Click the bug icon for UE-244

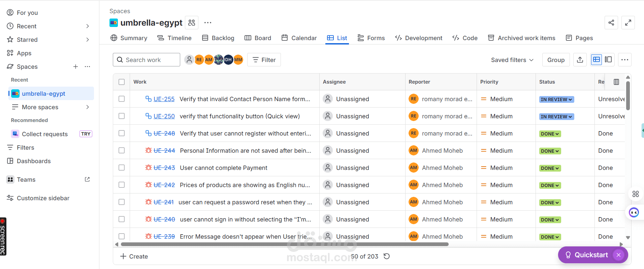(x=149, y=150)
